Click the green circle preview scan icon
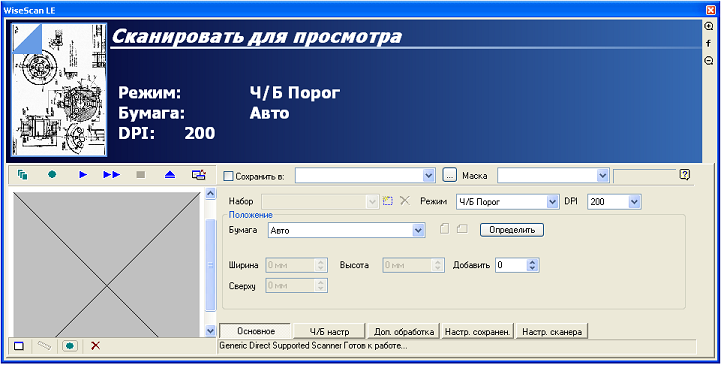 pos(52,175)
